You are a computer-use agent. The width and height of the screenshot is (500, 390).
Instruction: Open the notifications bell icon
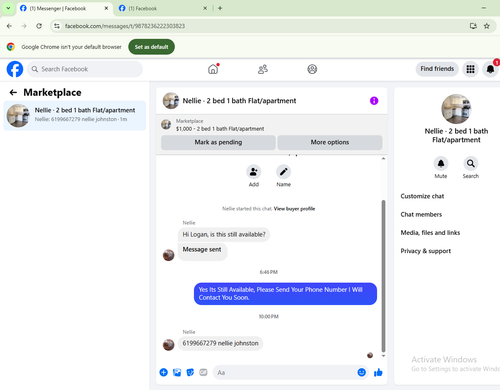click(490, 69)
